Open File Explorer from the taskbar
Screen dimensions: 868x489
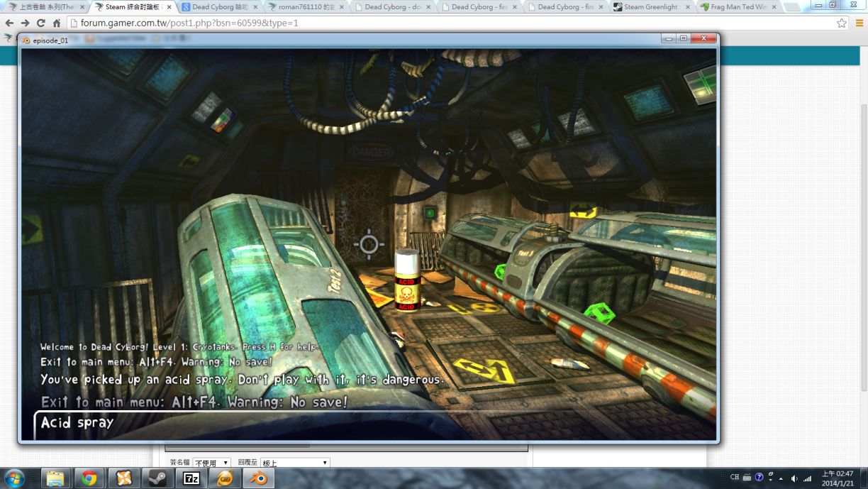point(55,478)
